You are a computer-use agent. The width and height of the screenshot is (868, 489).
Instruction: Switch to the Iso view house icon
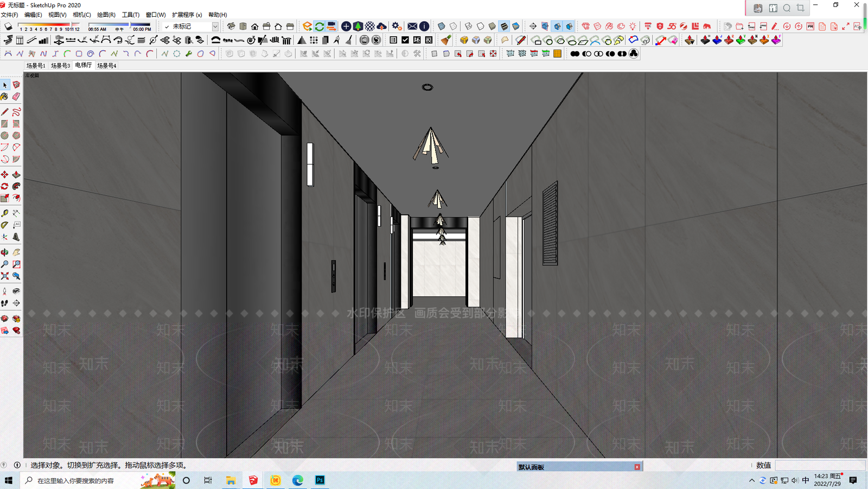tap(231, 26)
